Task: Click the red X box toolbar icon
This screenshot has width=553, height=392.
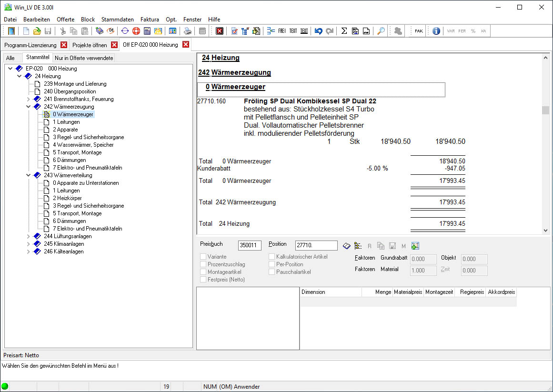Action: pos(220,31)
